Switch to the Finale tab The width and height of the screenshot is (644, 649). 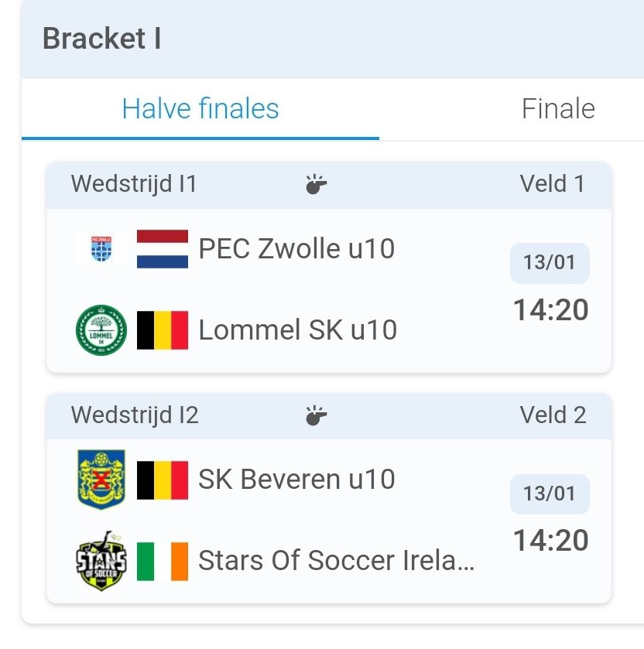pyautogui.click(x=557, y=109)
